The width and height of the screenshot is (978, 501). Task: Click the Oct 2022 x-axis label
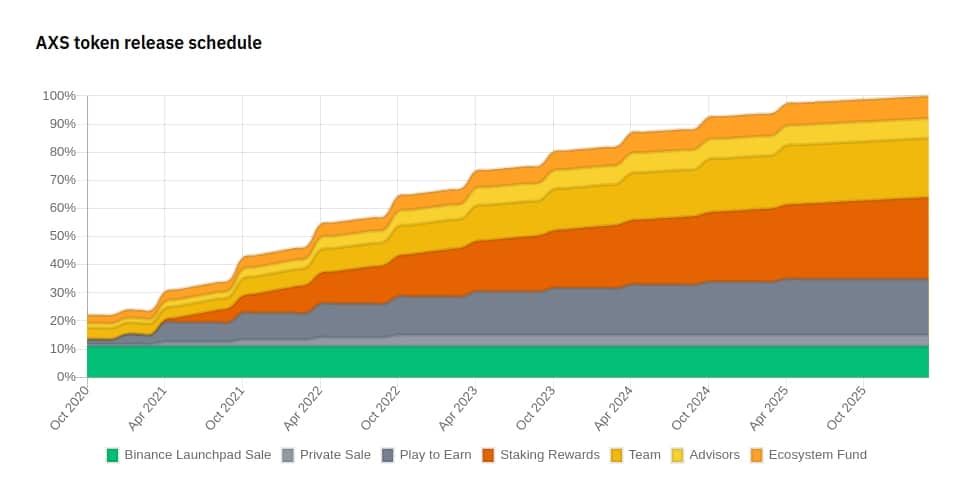380,407
